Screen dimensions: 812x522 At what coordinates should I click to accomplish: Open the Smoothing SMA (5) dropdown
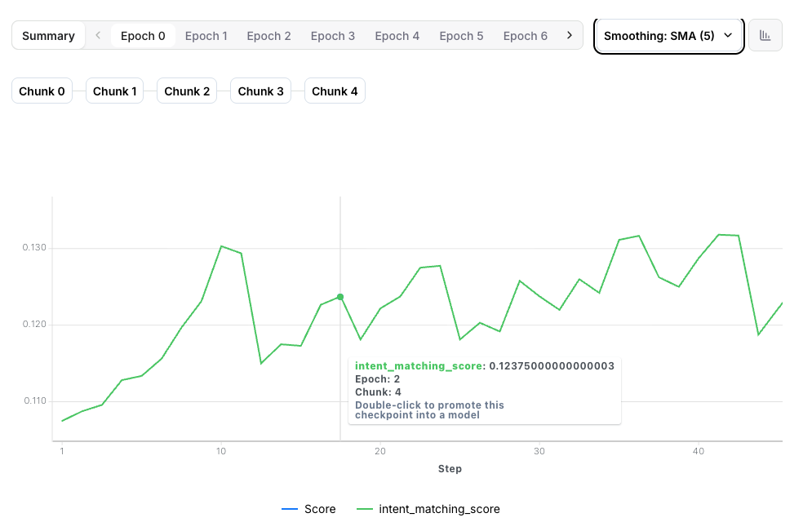[668, 35]
